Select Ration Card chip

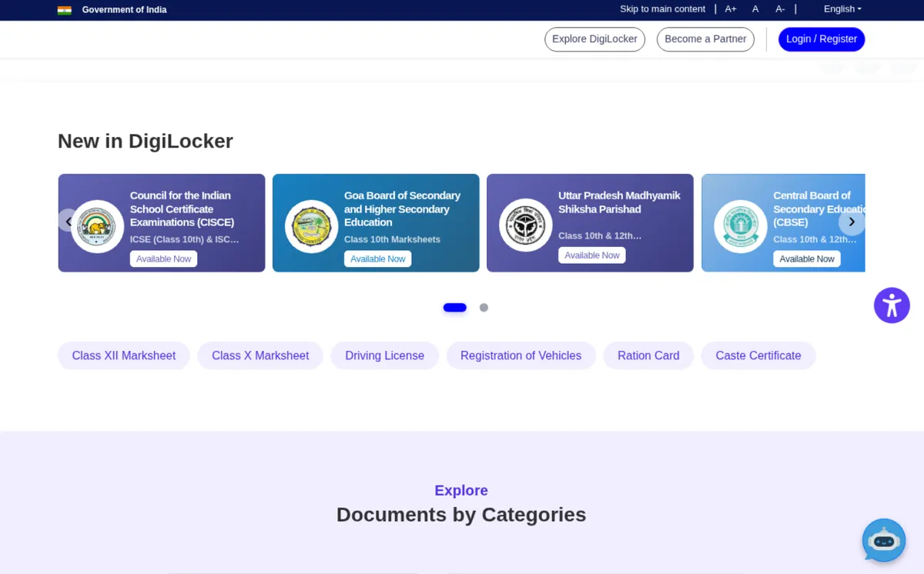click(x=648, y=355)
